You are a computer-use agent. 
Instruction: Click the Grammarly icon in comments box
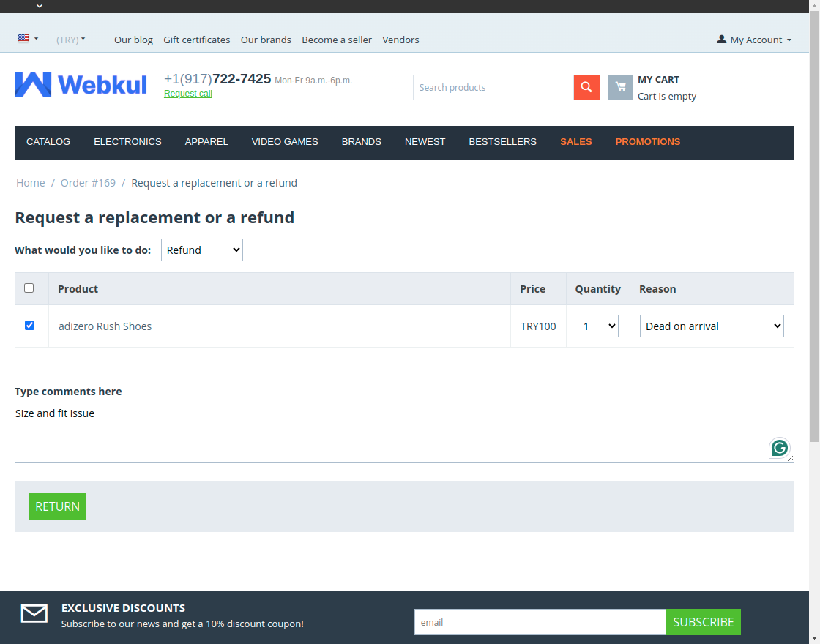click(x=779, y=447)
